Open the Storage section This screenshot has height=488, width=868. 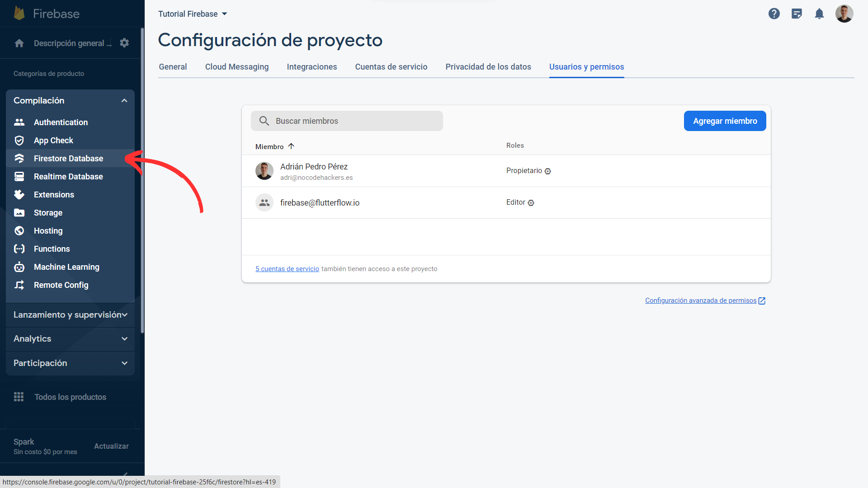(48, 212)
